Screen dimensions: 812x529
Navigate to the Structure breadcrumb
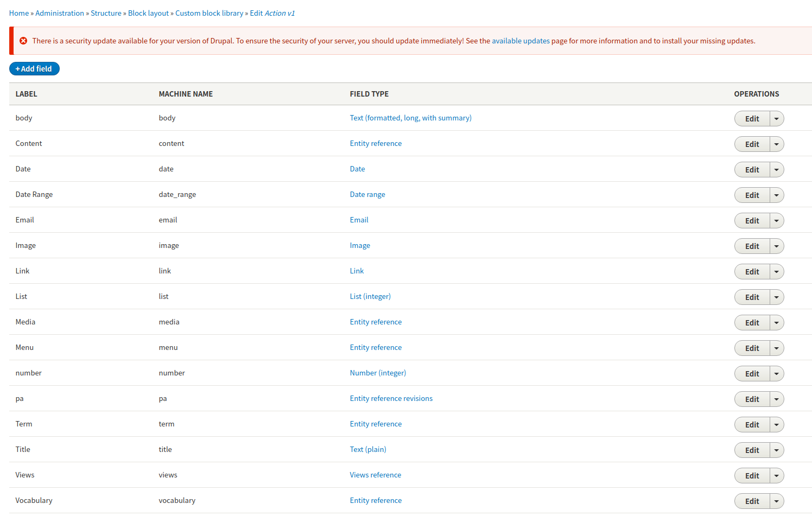(x=106, y=13)
